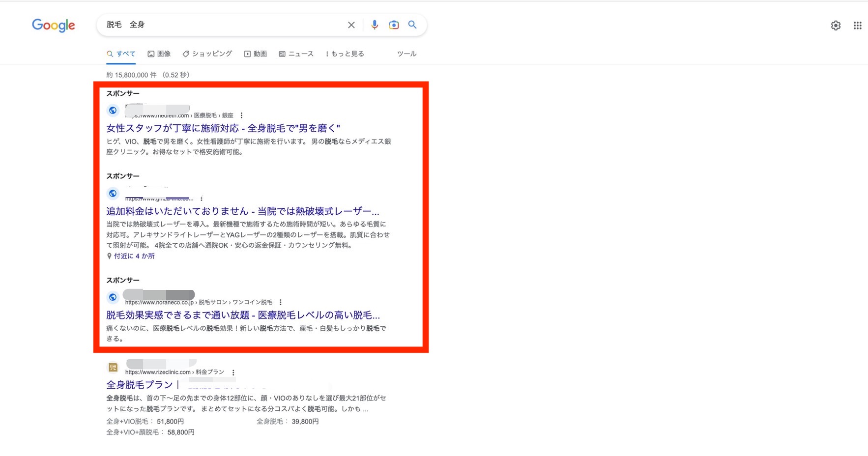Open the ニュース tab
The image size is (868, 456).
[x=296, y=54]
